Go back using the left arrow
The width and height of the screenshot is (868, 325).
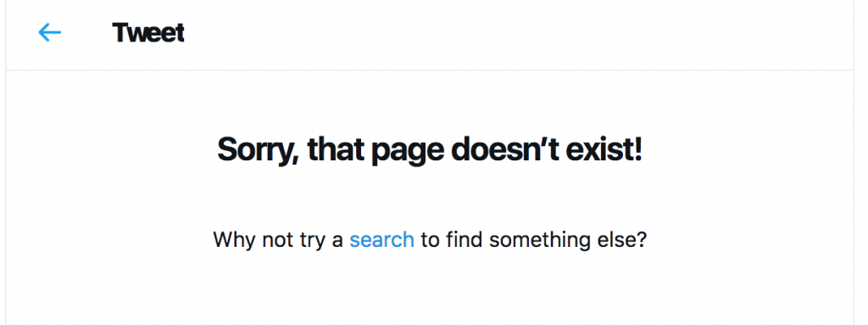pos(49,33)
